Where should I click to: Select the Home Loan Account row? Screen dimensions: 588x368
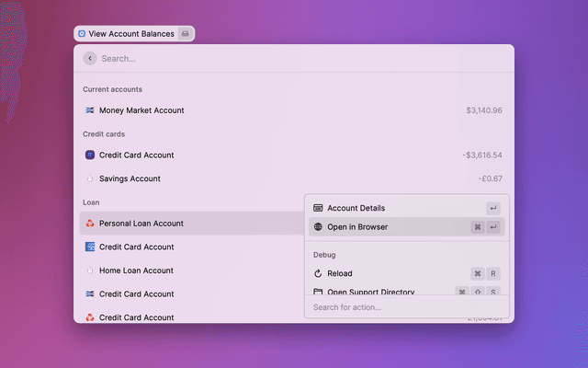coord(136,270)
